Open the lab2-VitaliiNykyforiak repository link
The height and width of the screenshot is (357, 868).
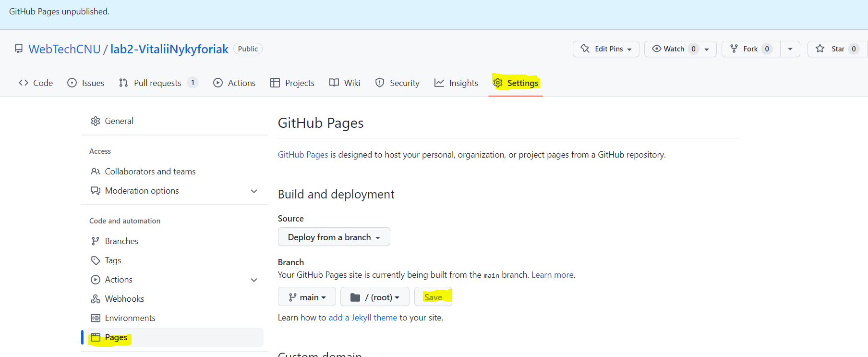169,49
